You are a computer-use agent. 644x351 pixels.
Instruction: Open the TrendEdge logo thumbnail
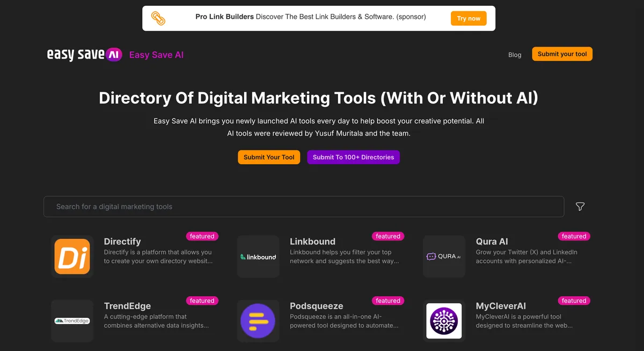72,321
